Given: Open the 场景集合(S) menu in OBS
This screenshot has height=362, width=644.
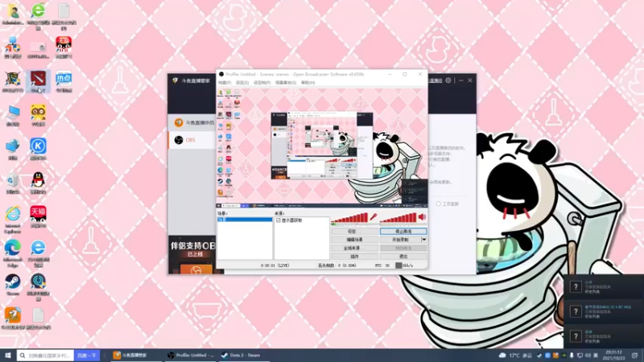Looking at the screenshot, I should 286,83.
